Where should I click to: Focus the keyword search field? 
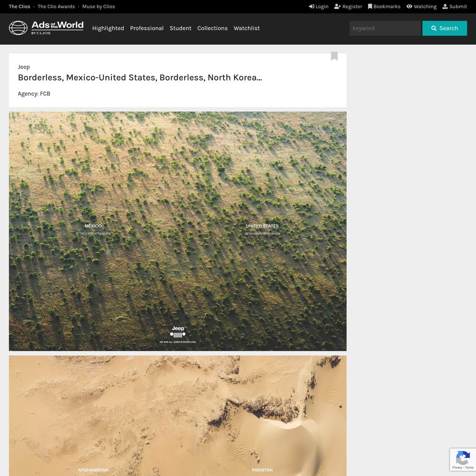[385, 28]
